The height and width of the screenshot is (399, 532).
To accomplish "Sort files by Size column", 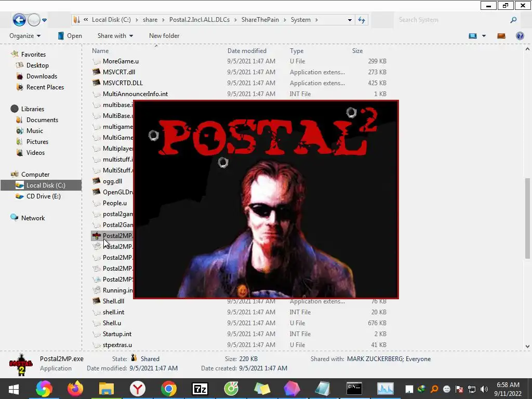I will point(357,51).
